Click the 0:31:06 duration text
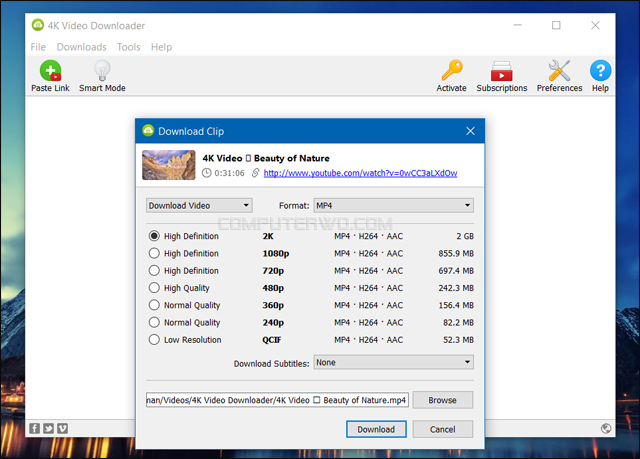The height and width of the screenshot is (459, 640). pos(229,173)
